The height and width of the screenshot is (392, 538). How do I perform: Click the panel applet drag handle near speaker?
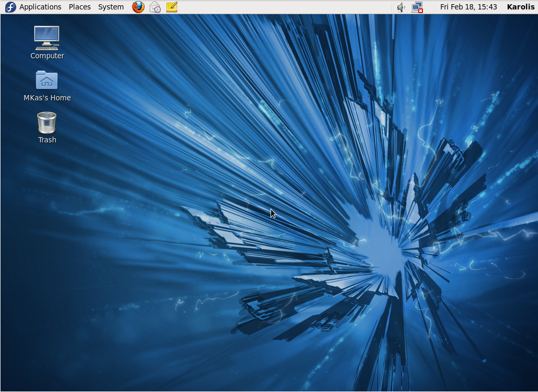click(392, 7)
